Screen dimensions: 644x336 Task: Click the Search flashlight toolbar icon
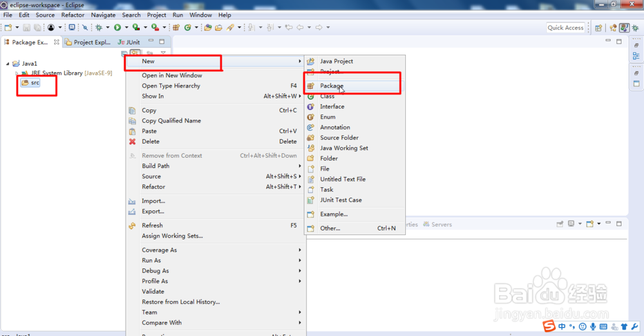pyautogui.click(x=231, y=28)
